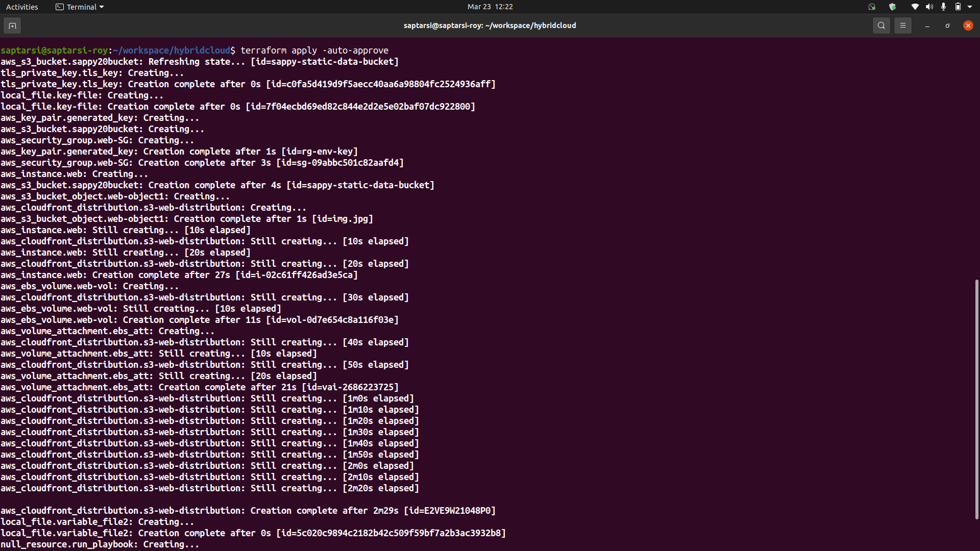Expand the system menu arrow
980x551 pixels.
[970, 7]
